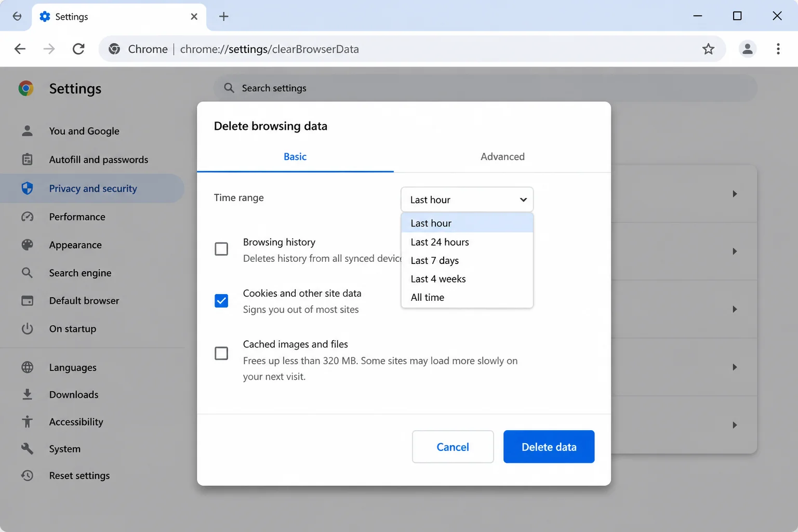Open Search engine settings

[x=80, y=273]
